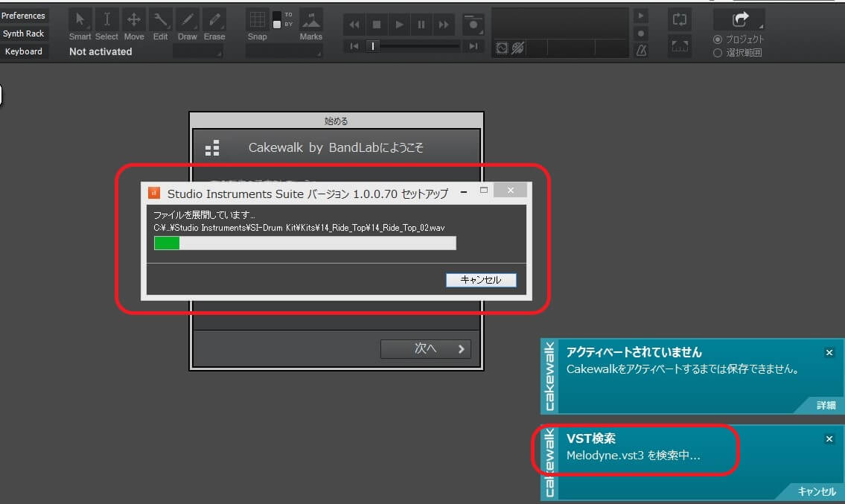Toggle the Loop on/off icon
Viewport: 845px width, 504px height.
(x=680, y=20)
